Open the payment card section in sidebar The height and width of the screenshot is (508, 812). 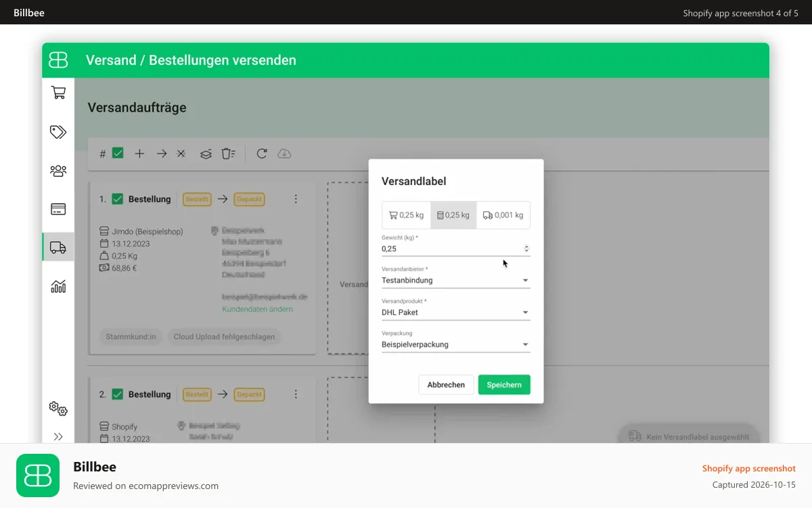[x=58, y=209]
